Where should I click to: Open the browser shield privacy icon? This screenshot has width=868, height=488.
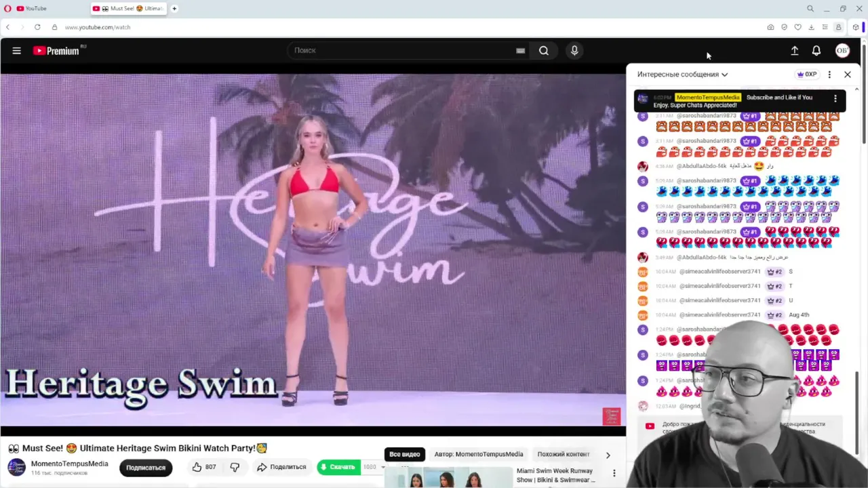[784, 27]
